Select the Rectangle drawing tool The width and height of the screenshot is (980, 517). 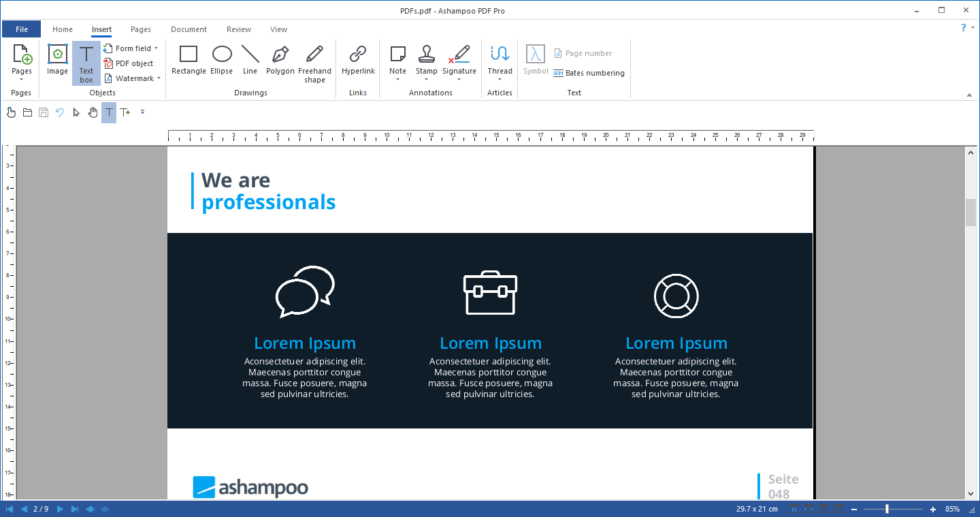189,63
